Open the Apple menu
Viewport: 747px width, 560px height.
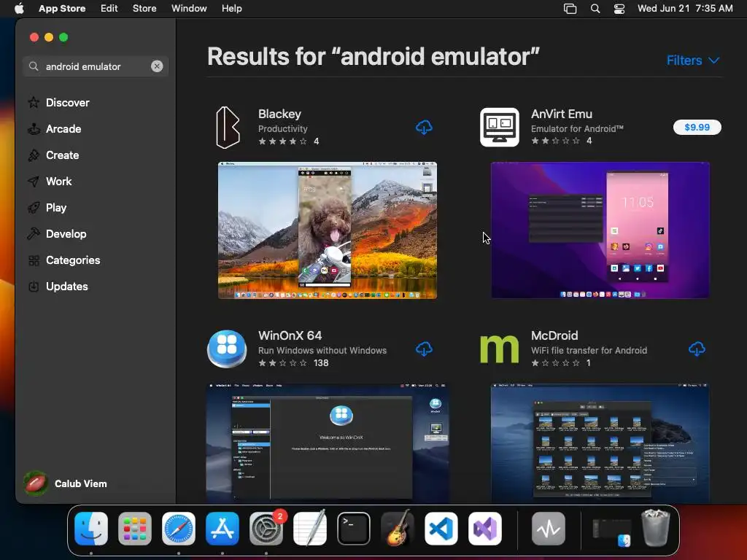[19, 8]
